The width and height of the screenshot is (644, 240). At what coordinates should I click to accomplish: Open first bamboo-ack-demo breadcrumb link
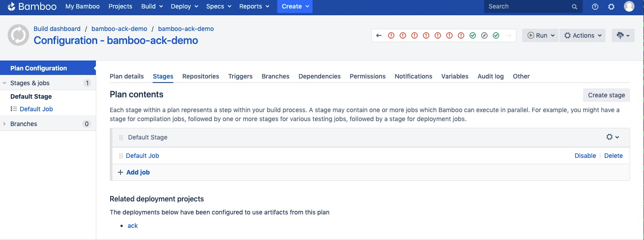(x=119, y=29)
